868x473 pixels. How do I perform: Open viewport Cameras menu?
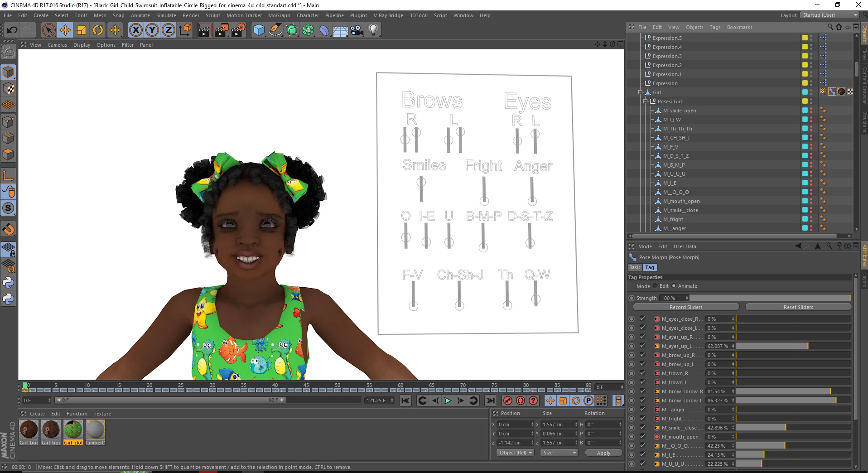click(x=57, y=45)
